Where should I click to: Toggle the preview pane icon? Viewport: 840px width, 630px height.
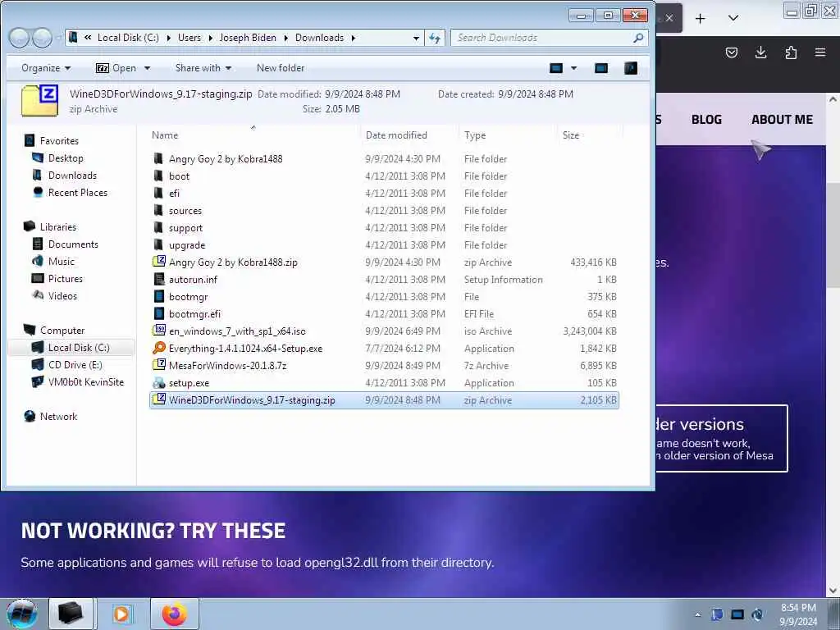pos(601,68)
